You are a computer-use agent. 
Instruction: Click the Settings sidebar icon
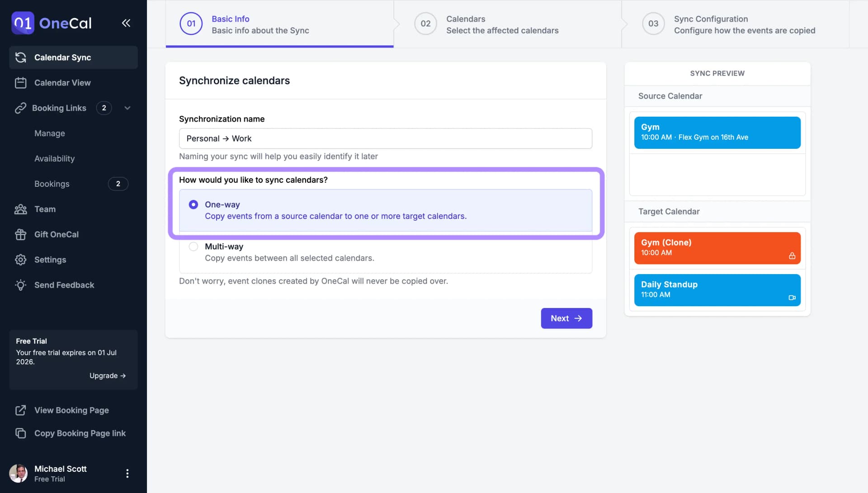coord(20,259)
